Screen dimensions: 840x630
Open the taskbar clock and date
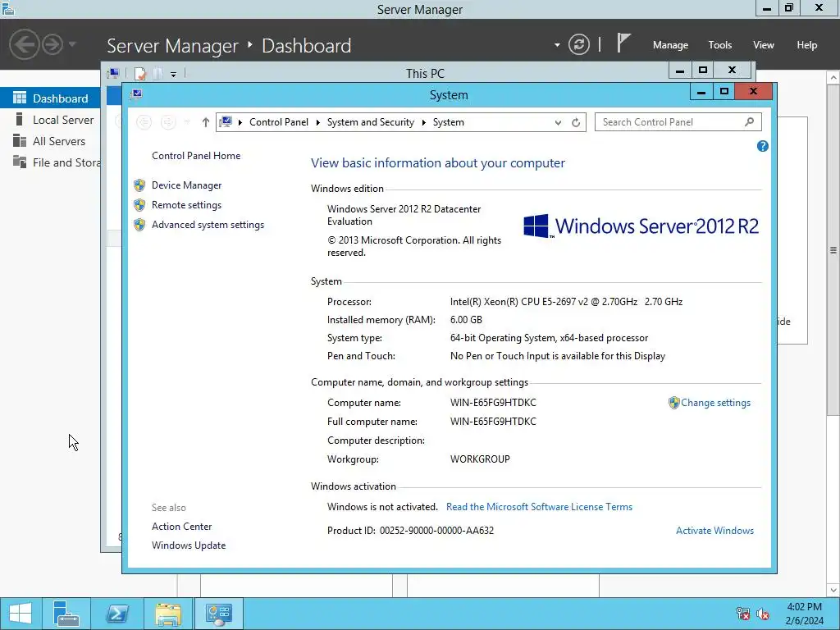click(x=804, y=614)
